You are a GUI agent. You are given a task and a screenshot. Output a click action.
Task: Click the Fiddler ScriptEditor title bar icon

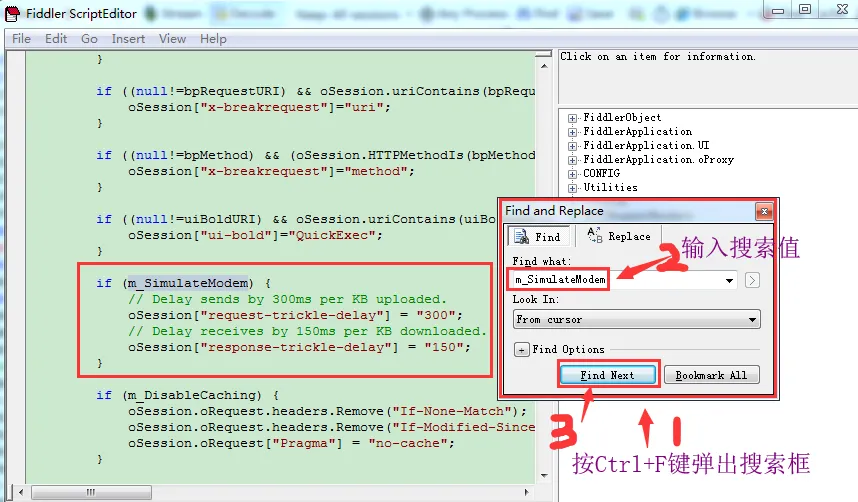coord(12,14)
